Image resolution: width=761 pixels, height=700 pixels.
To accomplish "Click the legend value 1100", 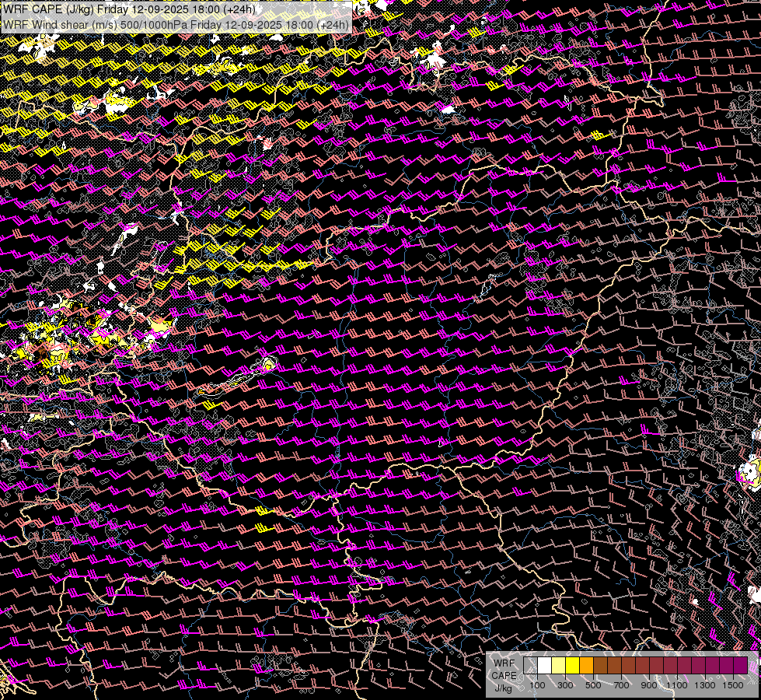I will point(676,685).
